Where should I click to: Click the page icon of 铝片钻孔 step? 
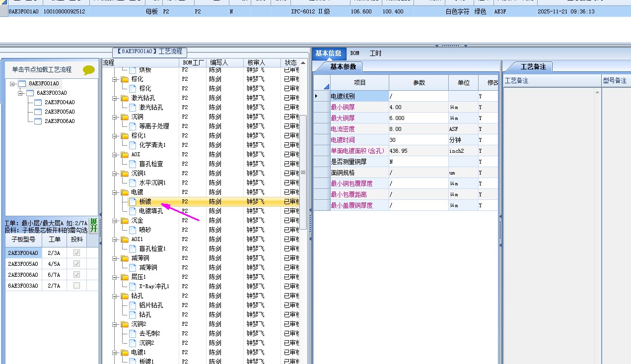point(133,305)
